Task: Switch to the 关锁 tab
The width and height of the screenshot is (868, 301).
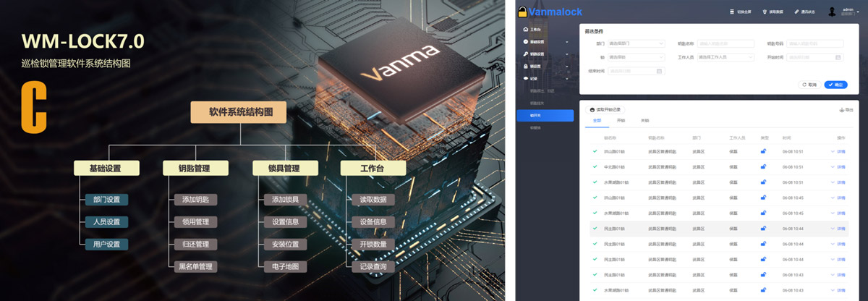Action: (x=644, y=121)
